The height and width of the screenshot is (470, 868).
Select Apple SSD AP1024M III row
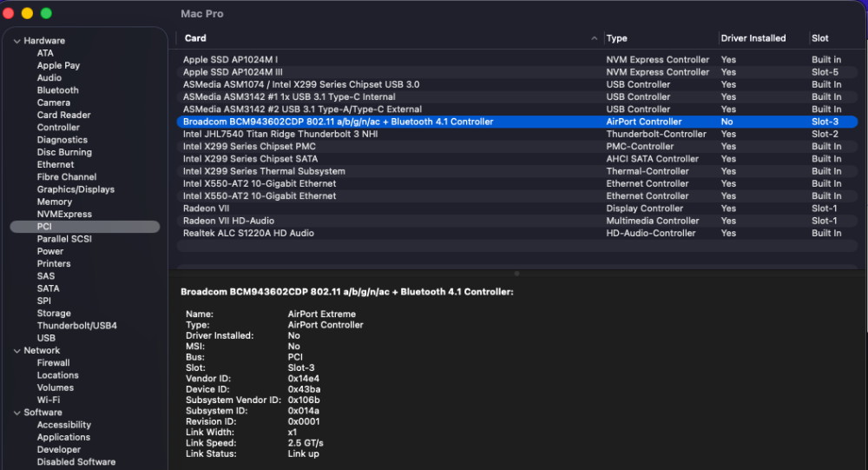pyautogui.click(x=517, y=72)
